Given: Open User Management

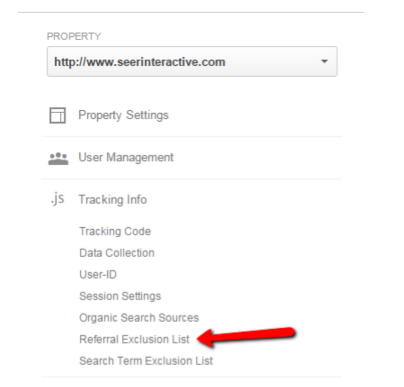Looking at the screenshot, I should click(126, 157).
